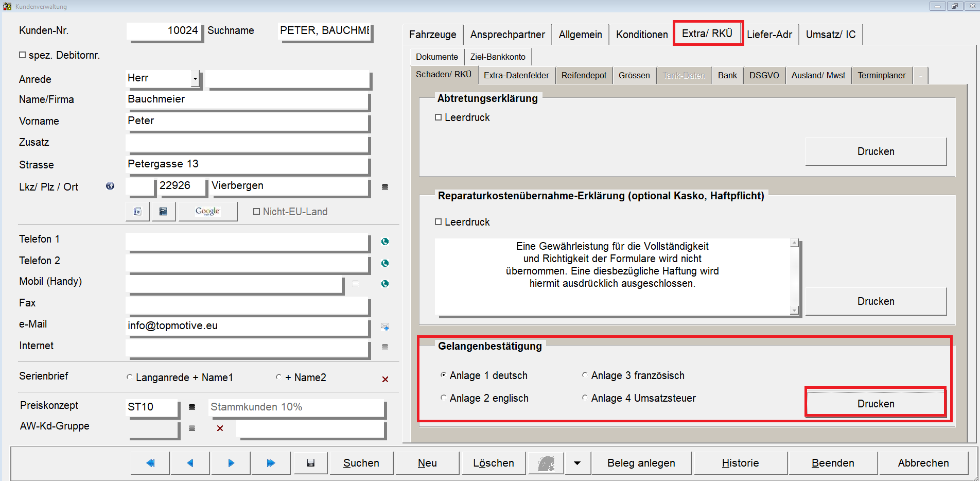Click Beleg anlegen
980x481 pixels.
tap(641, 463)
